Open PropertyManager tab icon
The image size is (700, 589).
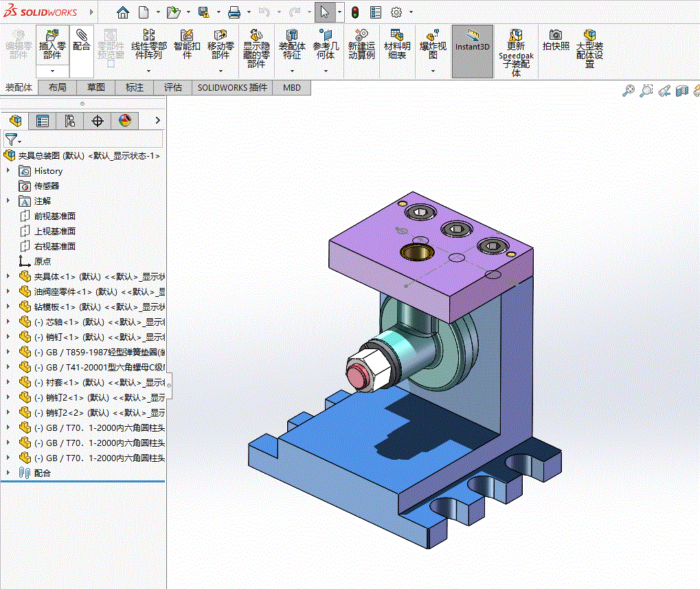pyautogui.click(x=43, y=120)
